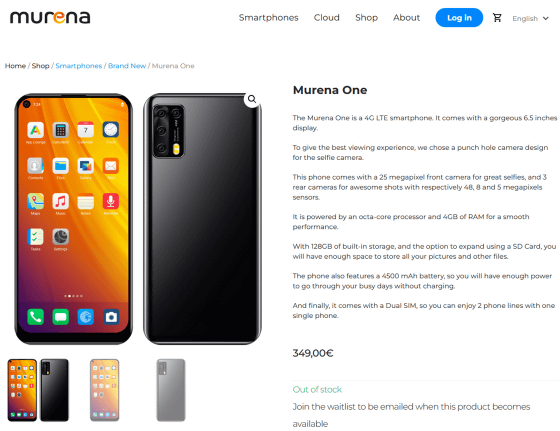Screen dimensions: 560x431
Task: Select the orange front view thumbnail
Action: 22,390
